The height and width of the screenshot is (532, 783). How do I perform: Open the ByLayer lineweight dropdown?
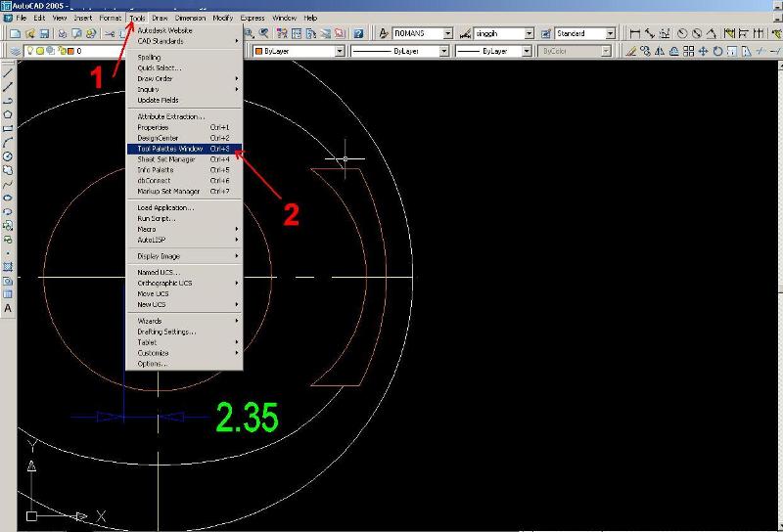527,51
